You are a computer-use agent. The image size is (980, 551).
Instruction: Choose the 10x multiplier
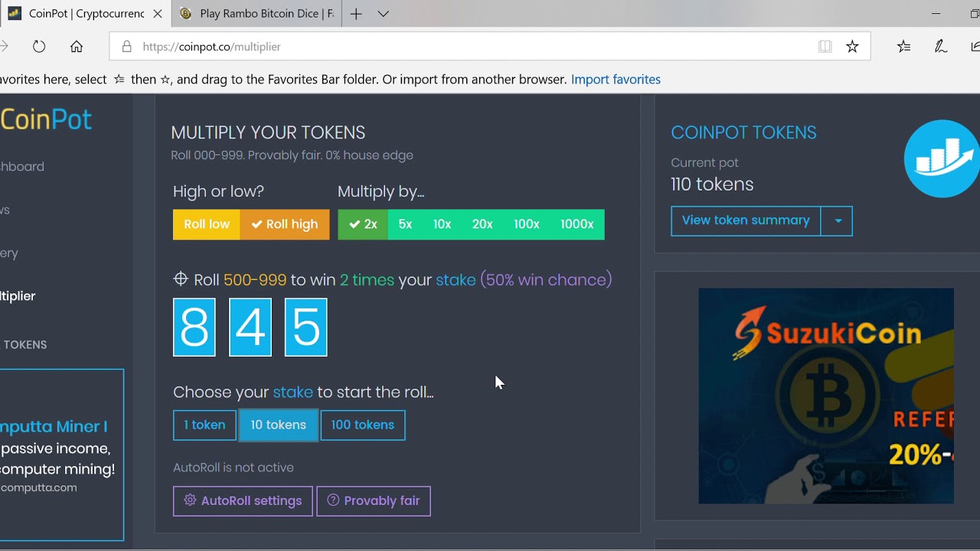point(443,224)
